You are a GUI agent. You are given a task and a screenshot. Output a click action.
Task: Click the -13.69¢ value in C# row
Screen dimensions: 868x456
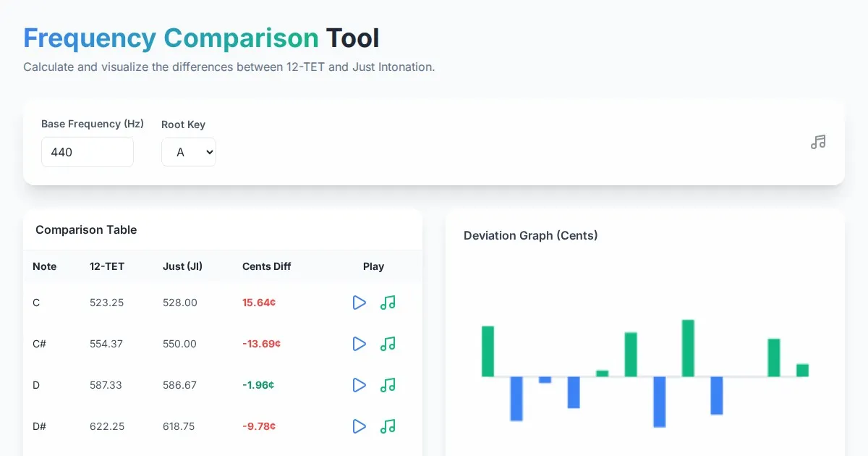(x=261, y=344)
